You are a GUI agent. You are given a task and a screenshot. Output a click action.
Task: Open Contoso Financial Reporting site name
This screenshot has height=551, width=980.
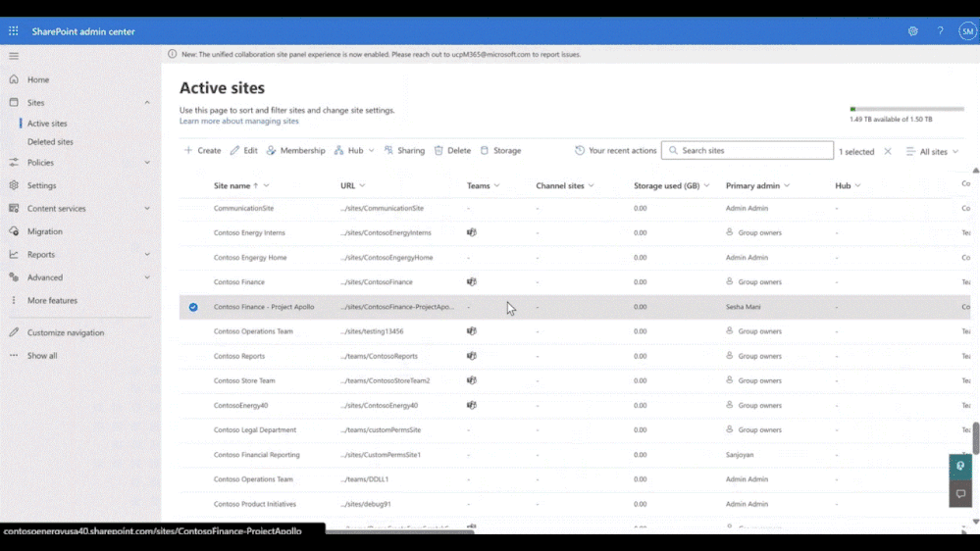pos(257,455)
